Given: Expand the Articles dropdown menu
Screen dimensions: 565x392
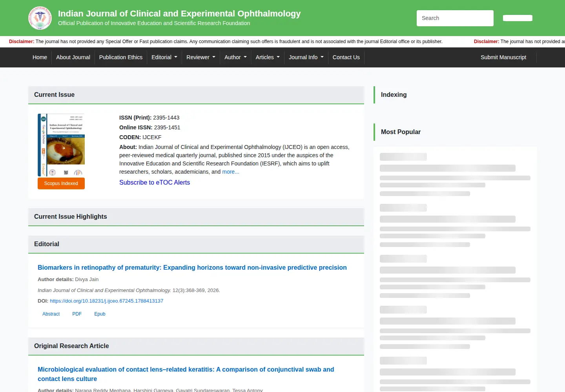Looking at the screenshot, I should pyautogui.click(x=268, y=57).
